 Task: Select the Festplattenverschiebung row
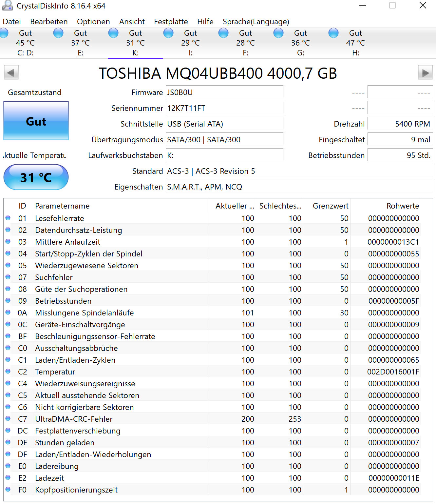[212, 431]
